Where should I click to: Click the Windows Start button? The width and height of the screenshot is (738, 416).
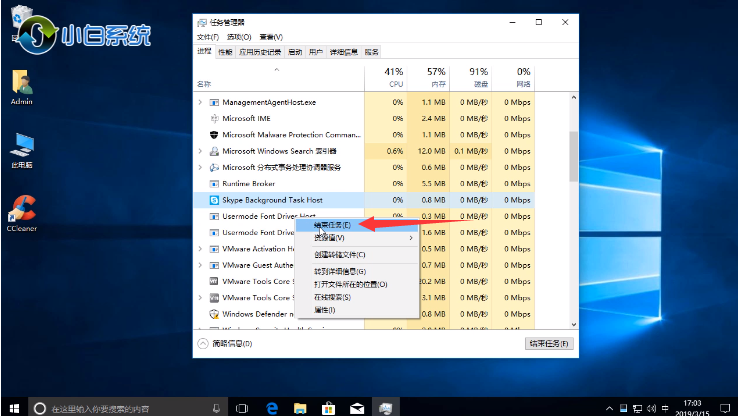point(12,408)
